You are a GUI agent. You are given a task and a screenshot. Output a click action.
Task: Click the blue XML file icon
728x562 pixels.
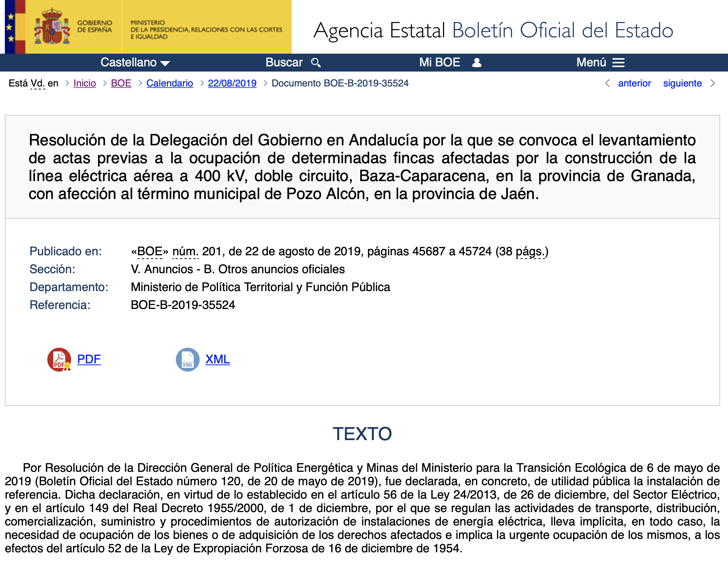pyautogui.click(x=187, y=359)
